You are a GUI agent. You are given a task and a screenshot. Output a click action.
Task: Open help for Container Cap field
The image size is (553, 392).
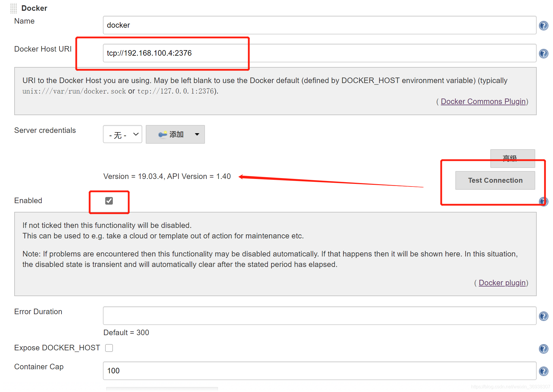tap(543, 371)
